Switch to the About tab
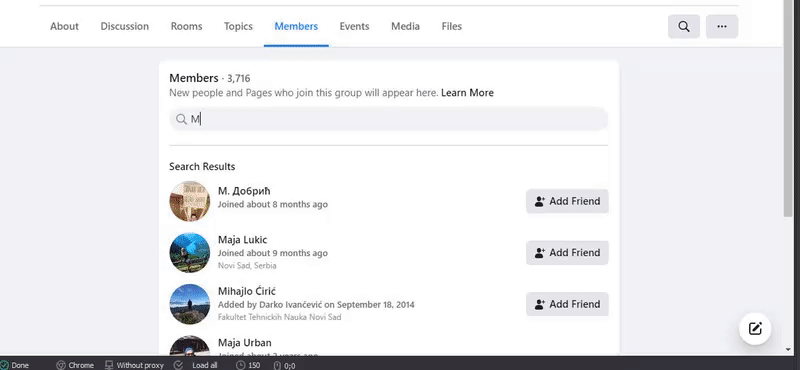The width and height of the screenshot is (800, 370). (x=64, y=27)
